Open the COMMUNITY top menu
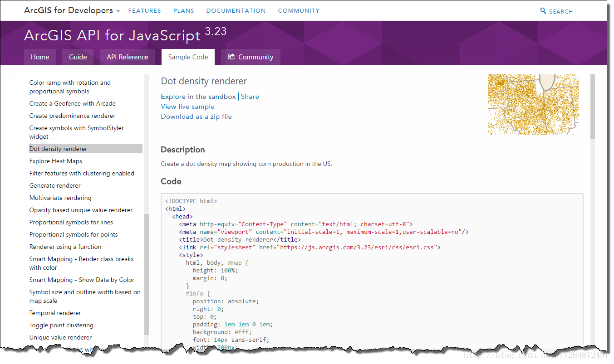The image size is (614, 364). [299, 11]
